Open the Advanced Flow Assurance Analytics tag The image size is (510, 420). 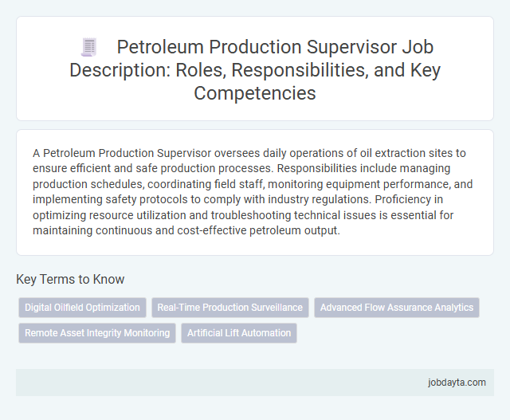[x=397, y=308]
